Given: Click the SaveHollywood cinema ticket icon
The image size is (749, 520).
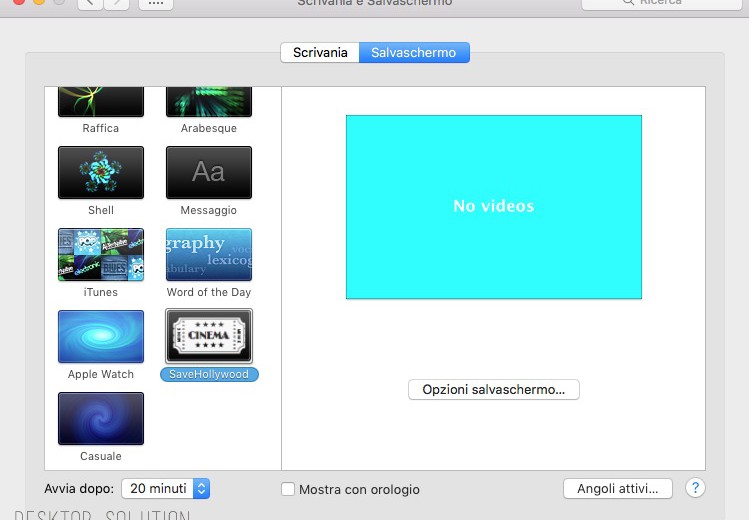Looking at the screenshot, I should click(208, 336).
